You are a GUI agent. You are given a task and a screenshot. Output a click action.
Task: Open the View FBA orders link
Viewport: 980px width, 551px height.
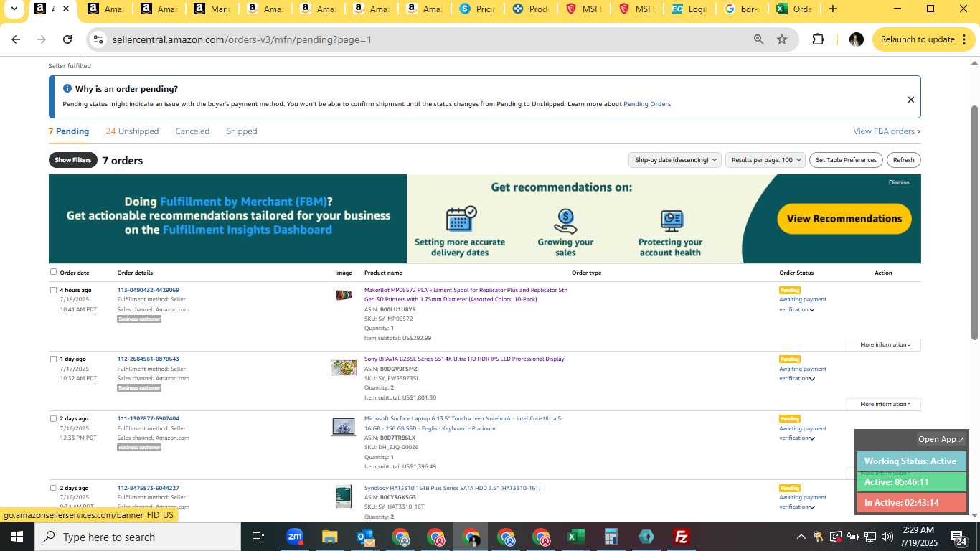tap(887, 131)
